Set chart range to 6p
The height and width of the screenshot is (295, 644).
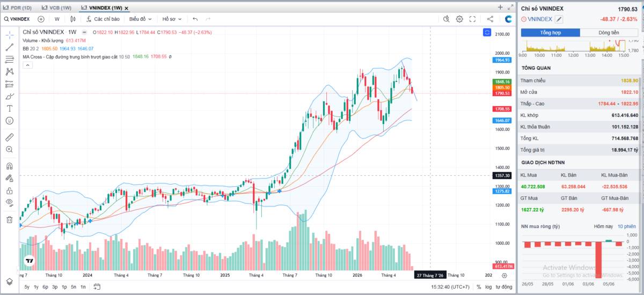tap(45, 287)
